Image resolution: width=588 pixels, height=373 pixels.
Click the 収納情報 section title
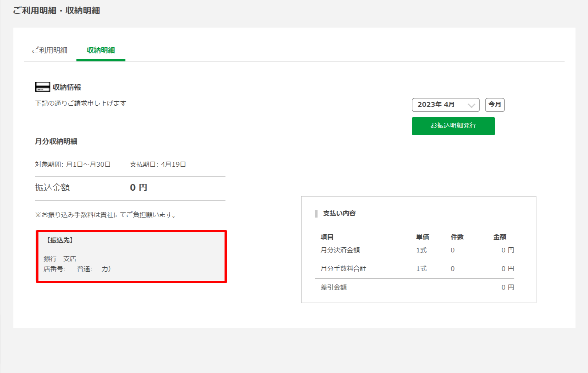[67, 87]
